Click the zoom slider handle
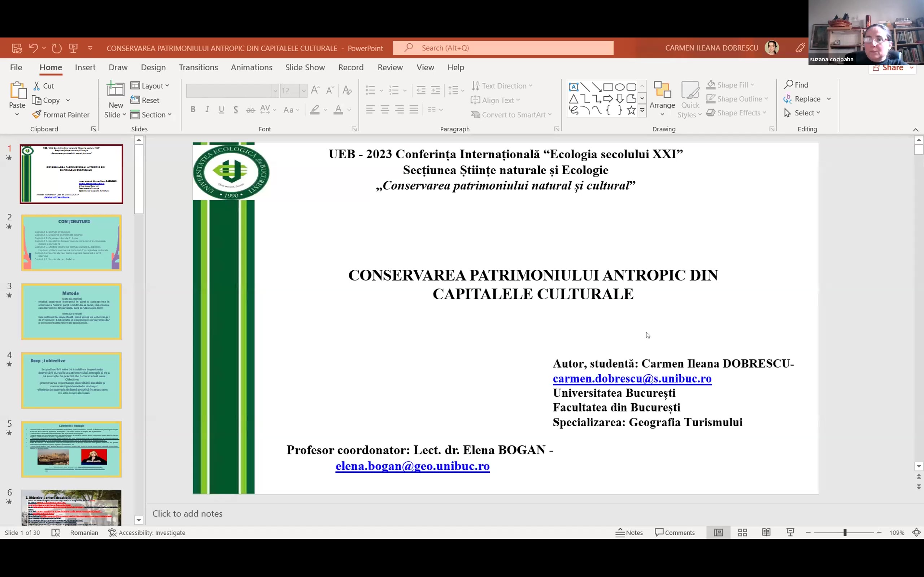The width and height of the screenshot is (924, 577). [845, 532]
